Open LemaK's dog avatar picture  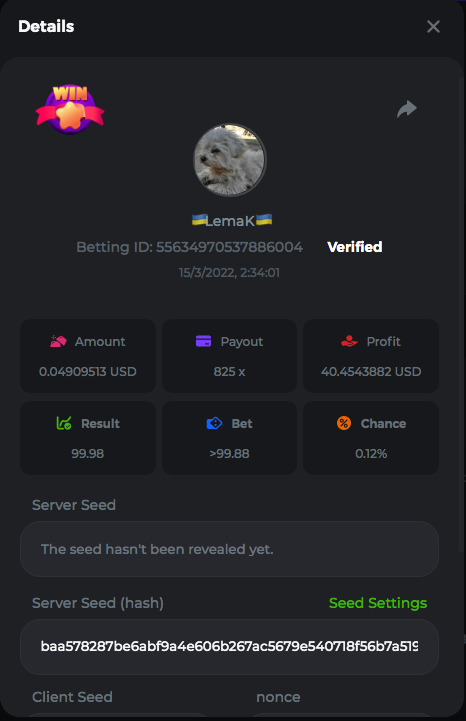tap(230, 160)
